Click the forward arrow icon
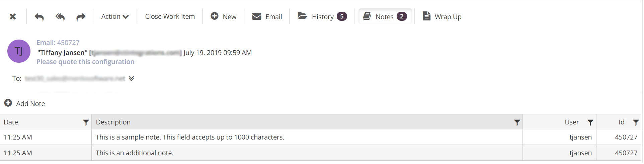The image size is (644, 164). click(x=81, y=17)
